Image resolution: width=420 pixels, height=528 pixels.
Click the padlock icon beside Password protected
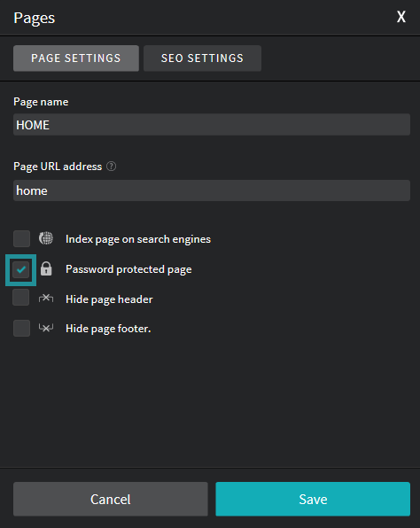[x=46, y=268]
